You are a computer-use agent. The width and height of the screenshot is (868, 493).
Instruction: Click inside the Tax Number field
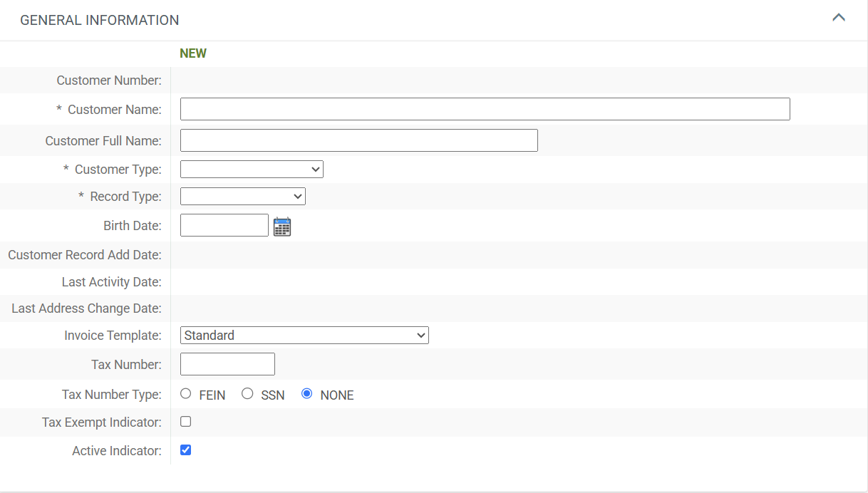point(227,363)
